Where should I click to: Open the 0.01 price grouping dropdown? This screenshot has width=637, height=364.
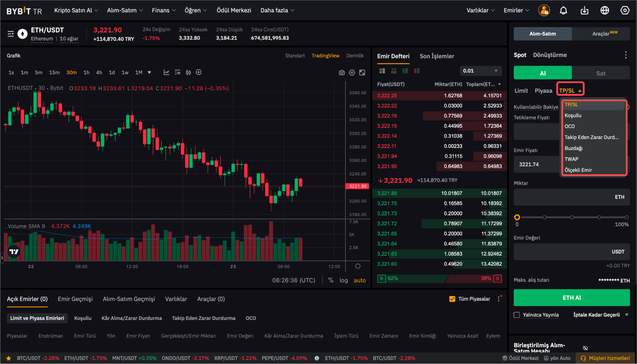[480, 71]
